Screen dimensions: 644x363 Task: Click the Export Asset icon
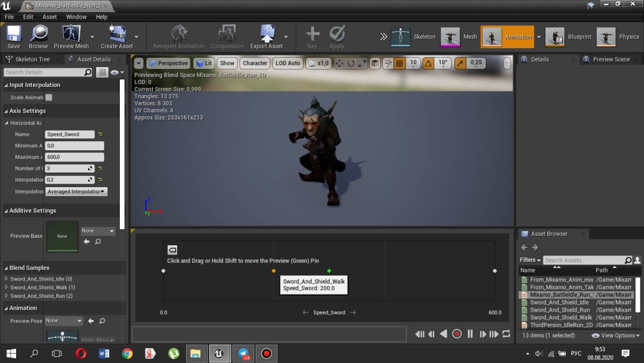coord(267,37)
